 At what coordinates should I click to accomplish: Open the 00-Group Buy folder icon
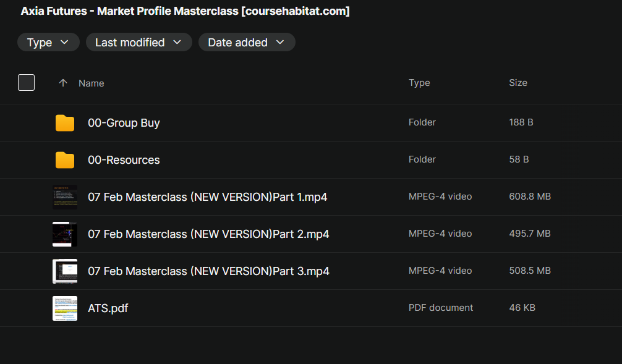pyautogui.click(x=65, y=123)
